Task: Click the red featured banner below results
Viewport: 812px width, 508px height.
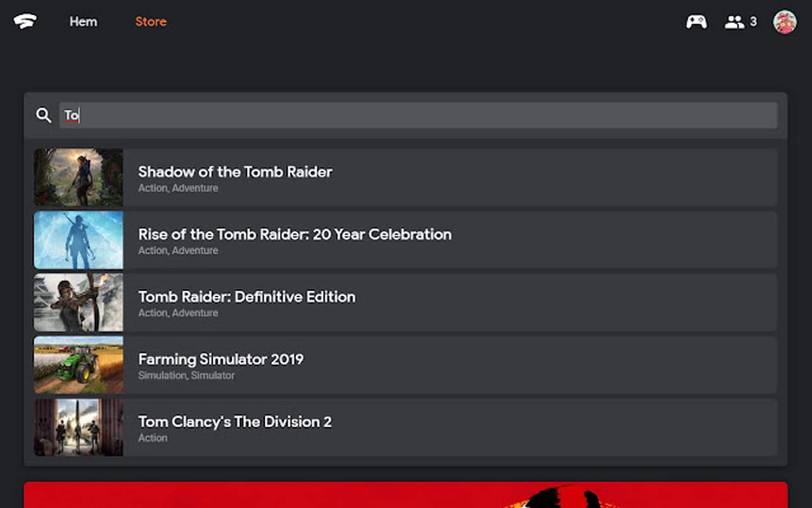Action: (x=405, y=494)
